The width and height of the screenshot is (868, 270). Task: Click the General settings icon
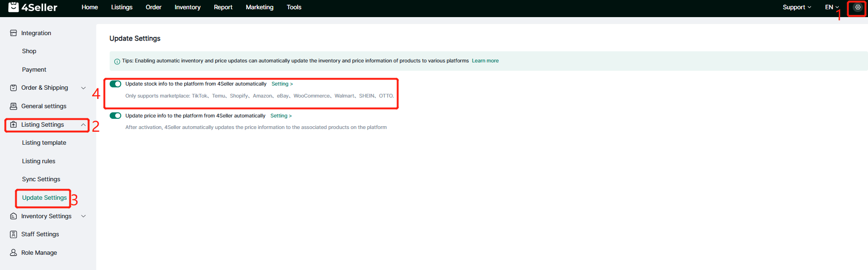click(x=13, y=106)
